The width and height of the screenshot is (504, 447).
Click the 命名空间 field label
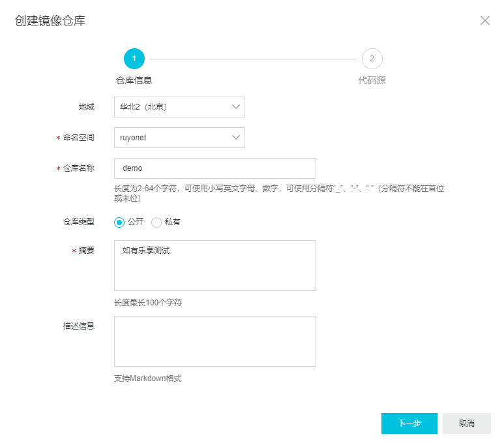pyautogui.click(x=78, y=138)
